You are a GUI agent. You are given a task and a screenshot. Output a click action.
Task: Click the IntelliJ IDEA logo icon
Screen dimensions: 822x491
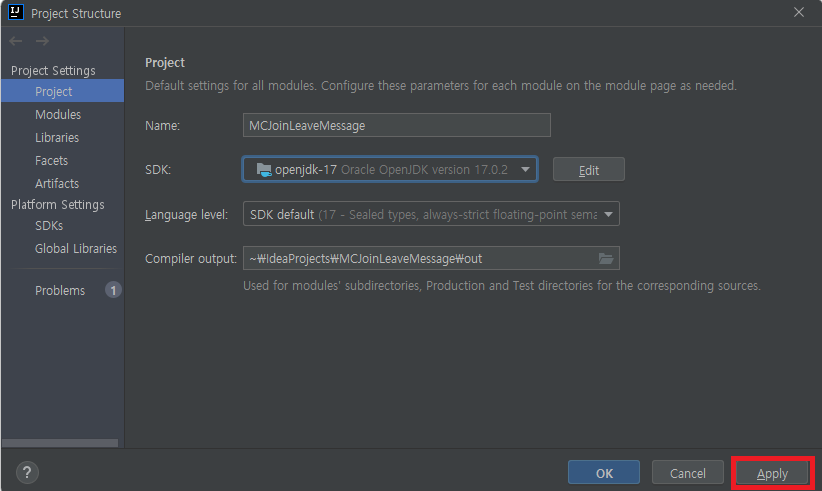(16, 12)
